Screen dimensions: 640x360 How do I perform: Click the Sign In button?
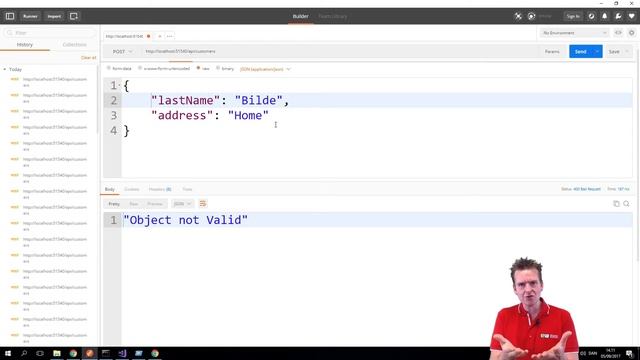pyautogui.click(x=573, y=16)
